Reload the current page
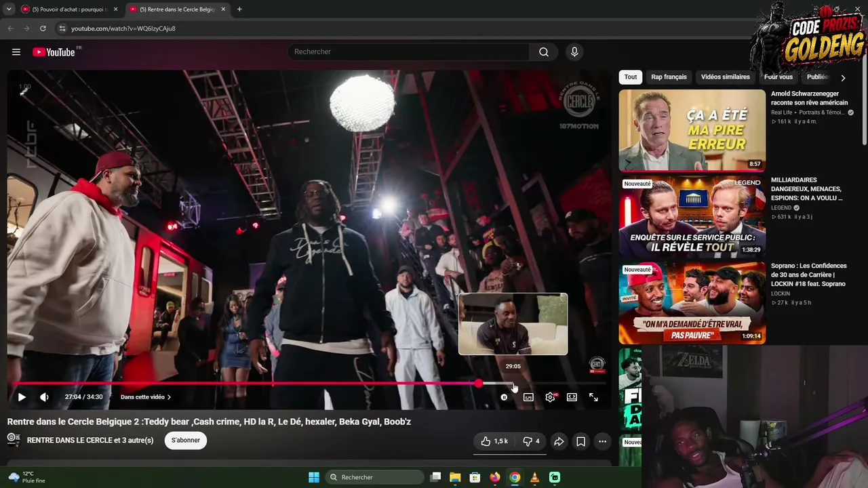 (x=43, y=28)
